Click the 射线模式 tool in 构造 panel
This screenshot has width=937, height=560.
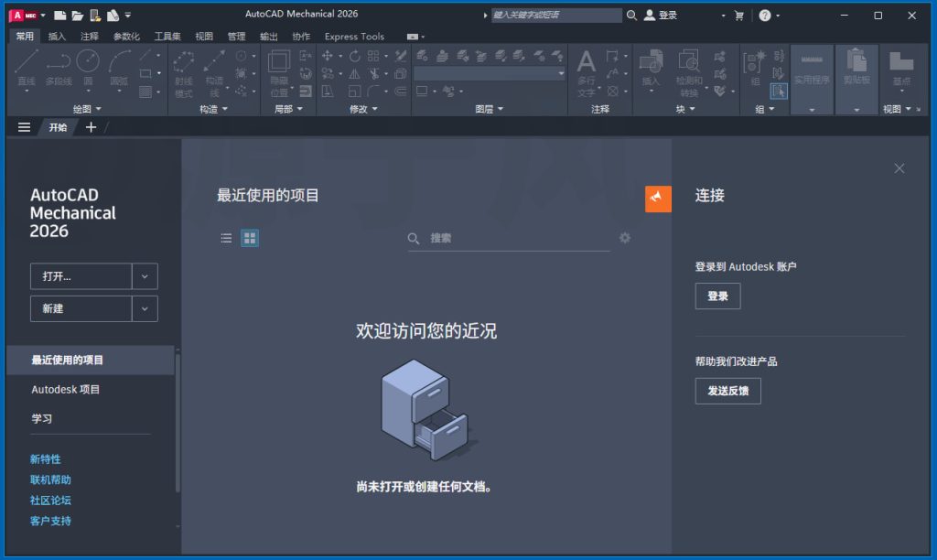[x=183, y=74]
